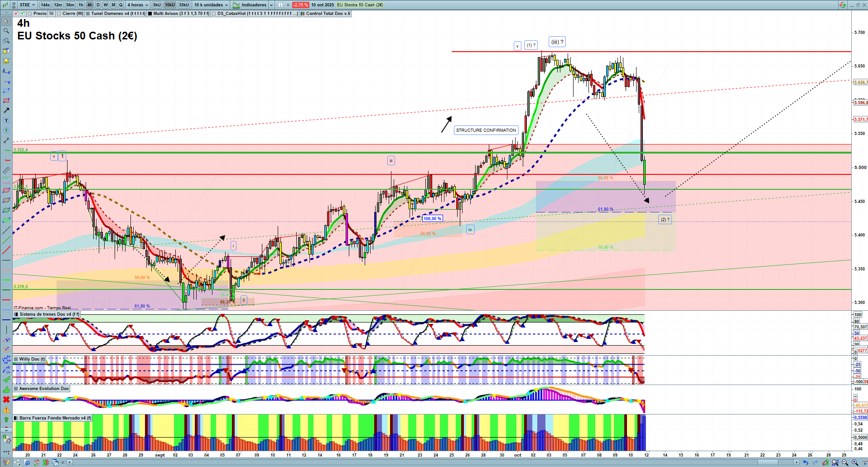Image resolution: width=868 pixels, height=467 pixels.
Task: Switch to the 56m timeframe
Action: (x=70, y=5)
